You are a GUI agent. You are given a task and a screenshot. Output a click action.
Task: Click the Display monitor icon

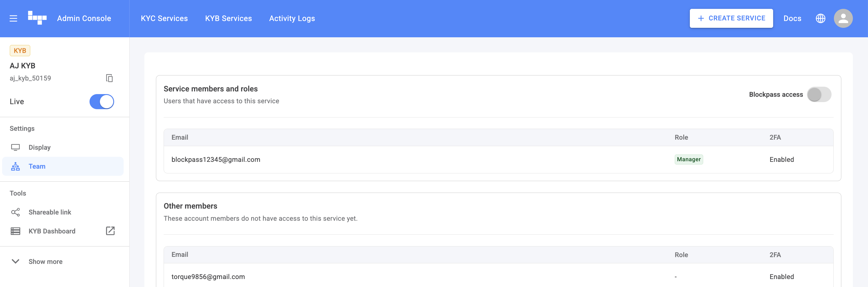point(15,147)
